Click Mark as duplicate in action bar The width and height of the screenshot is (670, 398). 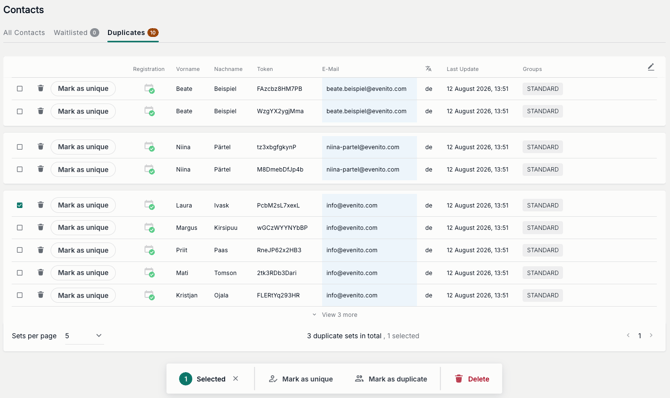[391, 379]
